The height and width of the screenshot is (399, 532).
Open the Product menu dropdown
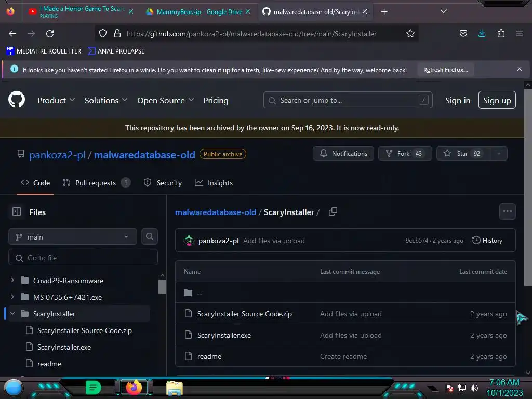[56, 100]
